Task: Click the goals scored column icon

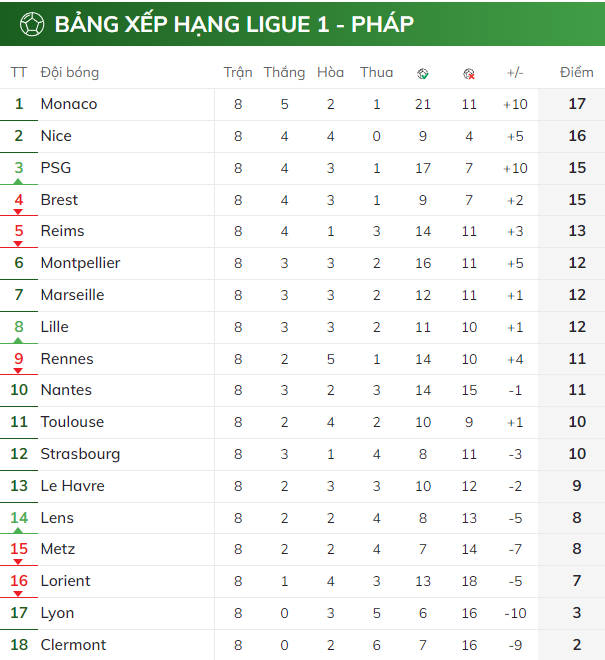Action: (x=423, y=74)
